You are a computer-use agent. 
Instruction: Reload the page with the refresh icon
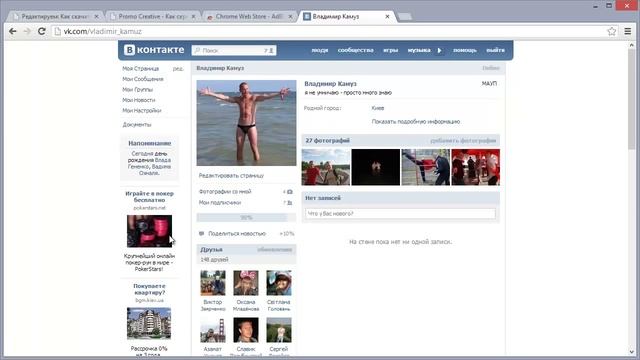[x=42, y=31]
